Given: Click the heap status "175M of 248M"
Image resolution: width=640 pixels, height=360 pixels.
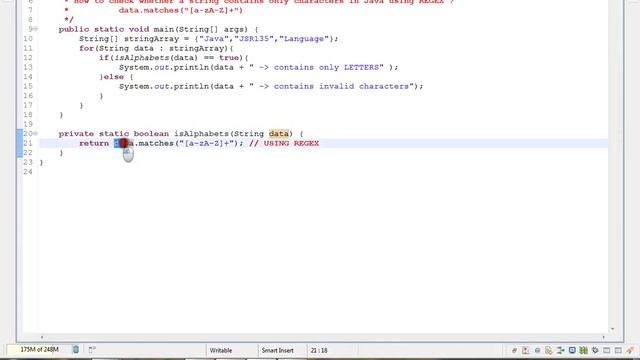Looking at the screenshot, I should pyautogui.click(x=39, y=349).
